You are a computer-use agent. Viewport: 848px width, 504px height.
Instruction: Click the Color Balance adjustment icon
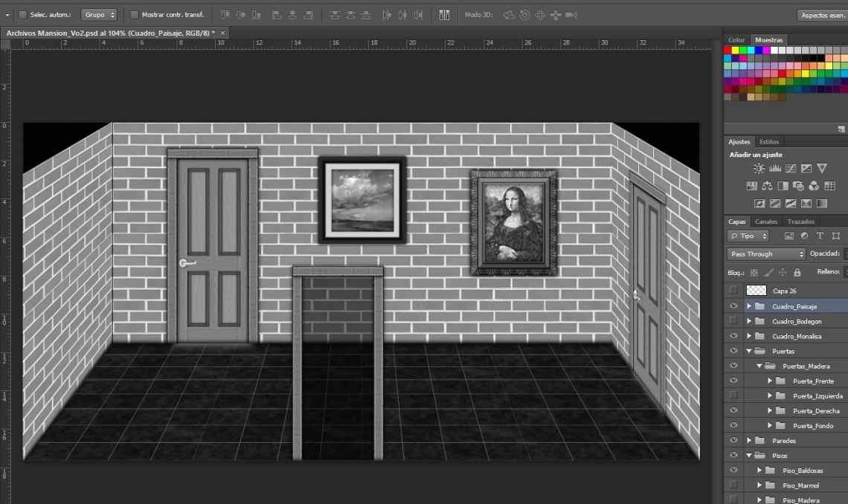766,186
